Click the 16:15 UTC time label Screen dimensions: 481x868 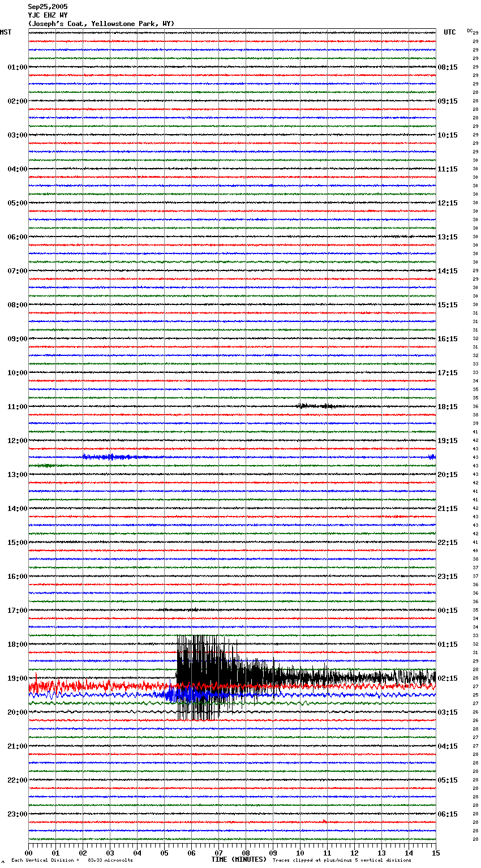point(448,339)
